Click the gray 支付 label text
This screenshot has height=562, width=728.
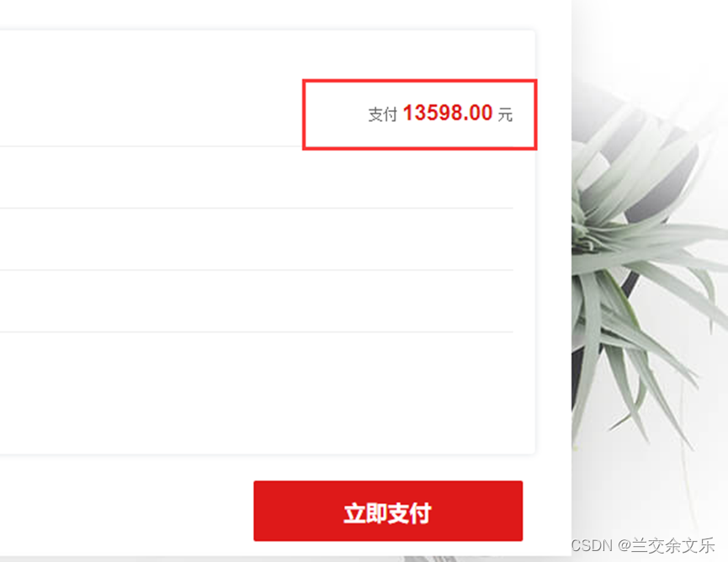coord(383,114)
